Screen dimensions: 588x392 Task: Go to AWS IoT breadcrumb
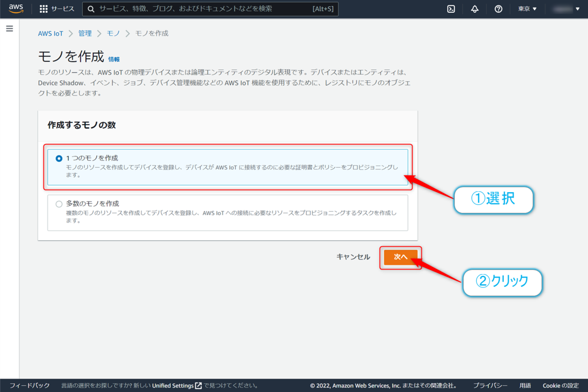point(50,33)
